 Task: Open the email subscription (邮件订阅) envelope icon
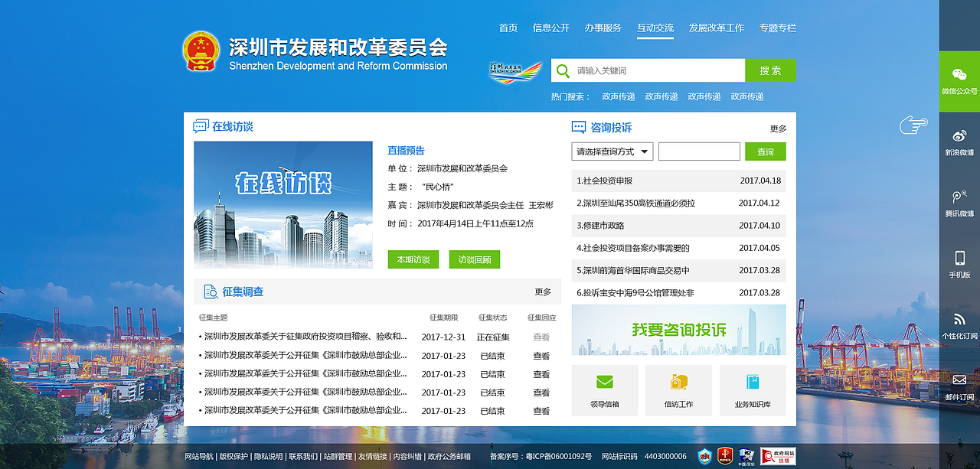959,380
